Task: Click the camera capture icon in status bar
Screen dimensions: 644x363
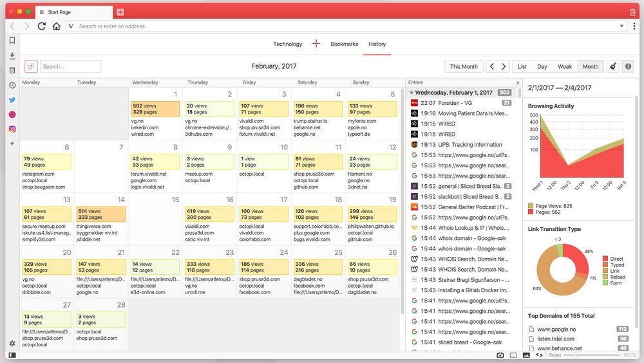Action: (500, 355)
